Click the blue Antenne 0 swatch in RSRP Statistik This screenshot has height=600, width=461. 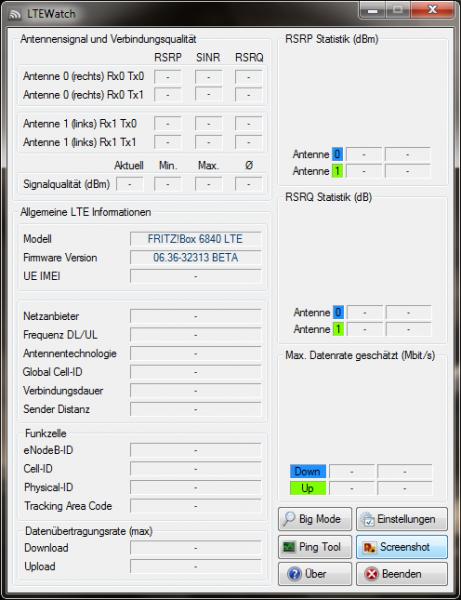click(337, 154)
